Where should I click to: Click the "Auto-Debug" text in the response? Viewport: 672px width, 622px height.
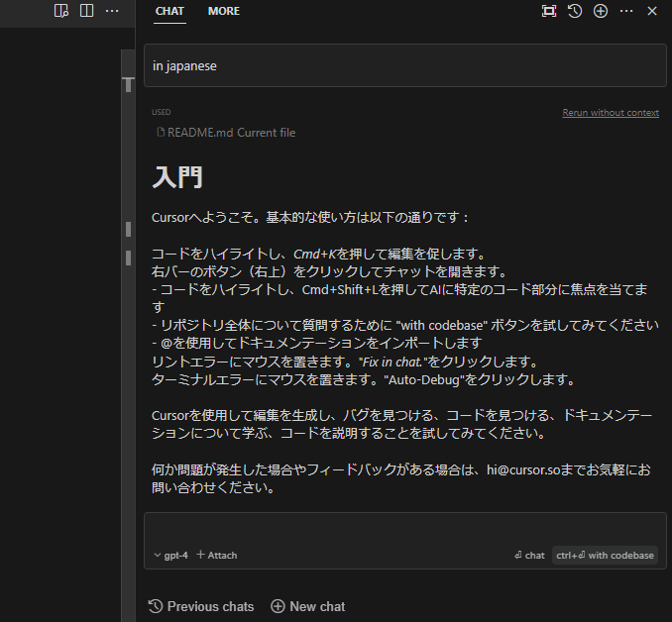point(424,380)
